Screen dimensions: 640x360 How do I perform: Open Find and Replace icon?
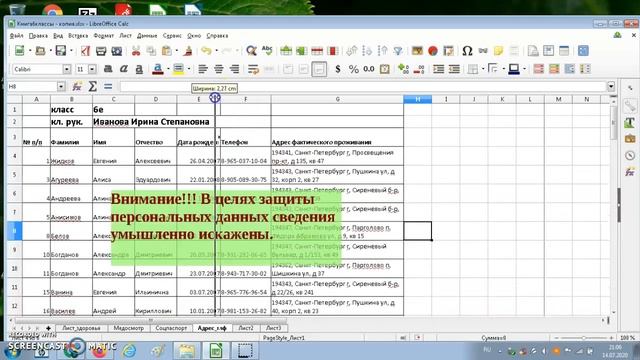point(251,51)
